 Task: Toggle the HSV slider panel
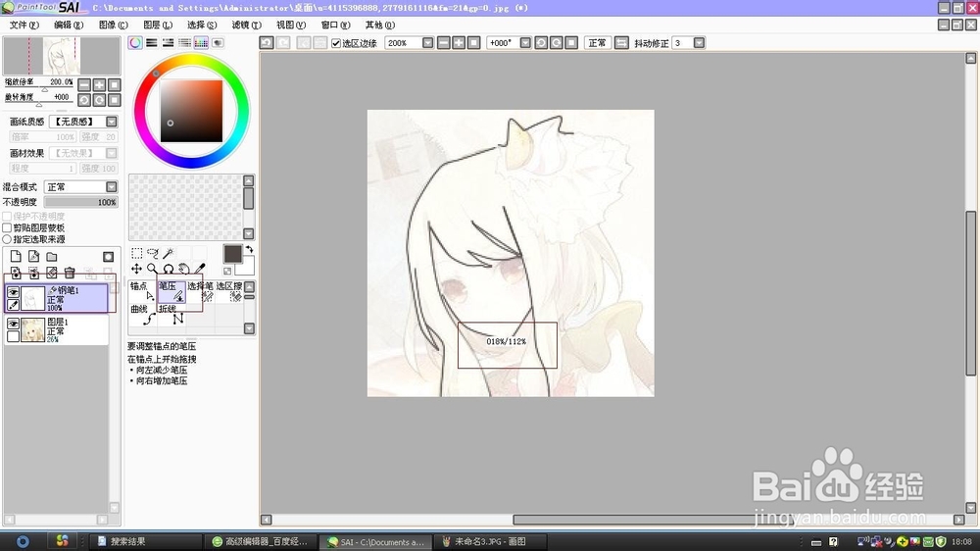169,42
